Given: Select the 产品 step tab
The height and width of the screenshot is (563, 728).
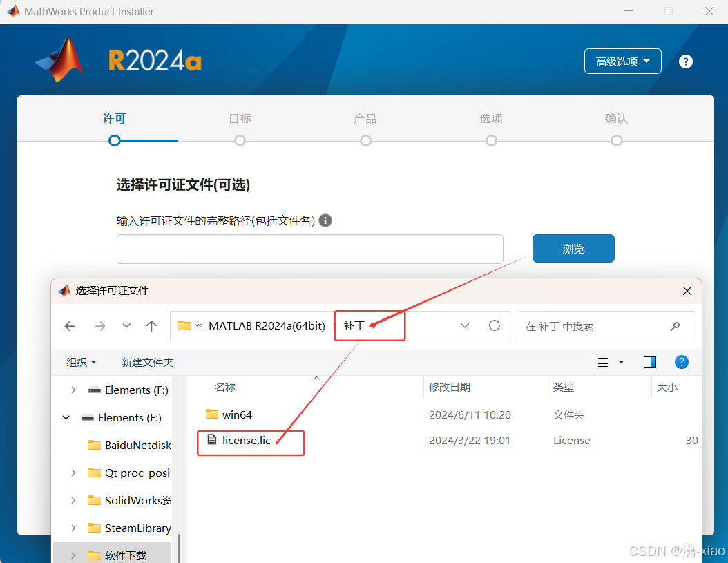Looking at the screenshot, I should coord(365,118).
